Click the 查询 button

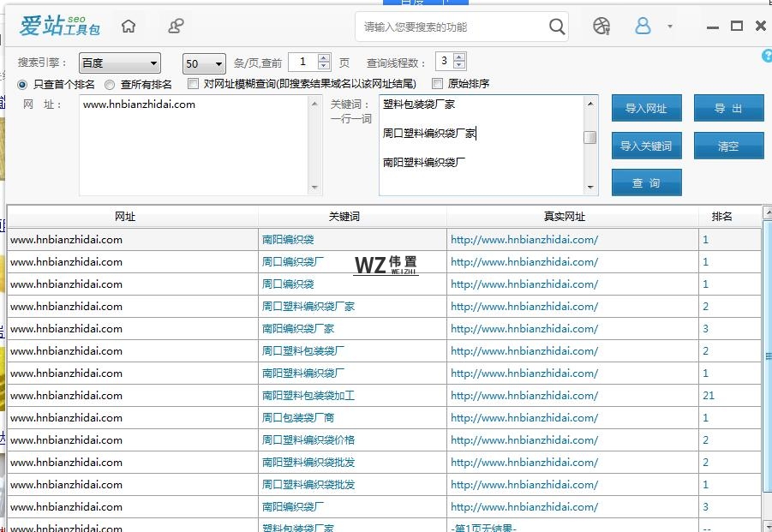[x=646, y=182]
